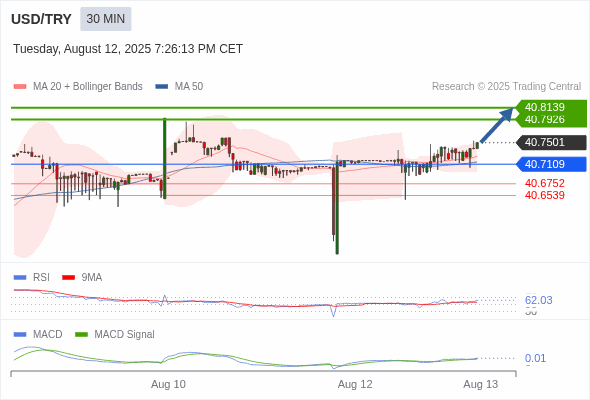
Task: Toggle the MACD Signal legend label
Action: pos(124,335)
